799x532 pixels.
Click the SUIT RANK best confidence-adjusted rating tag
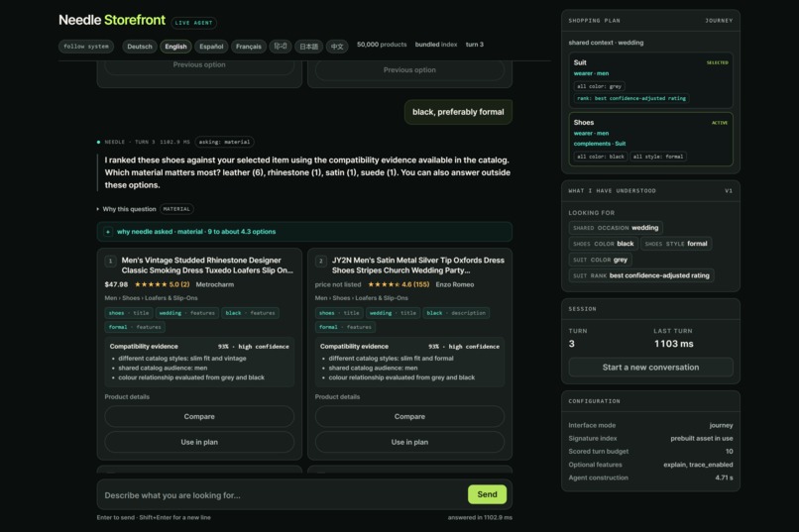coord(641,275)
